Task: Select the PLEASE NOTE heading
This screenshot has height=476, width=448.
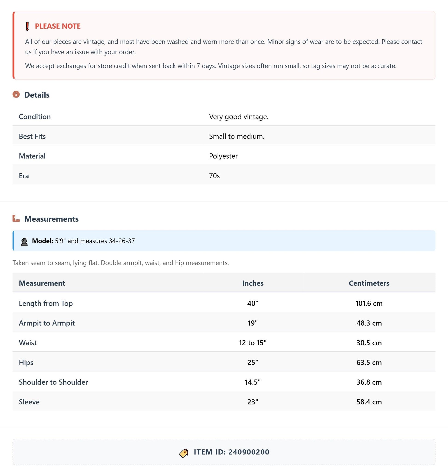Action: tap(58, 26)
